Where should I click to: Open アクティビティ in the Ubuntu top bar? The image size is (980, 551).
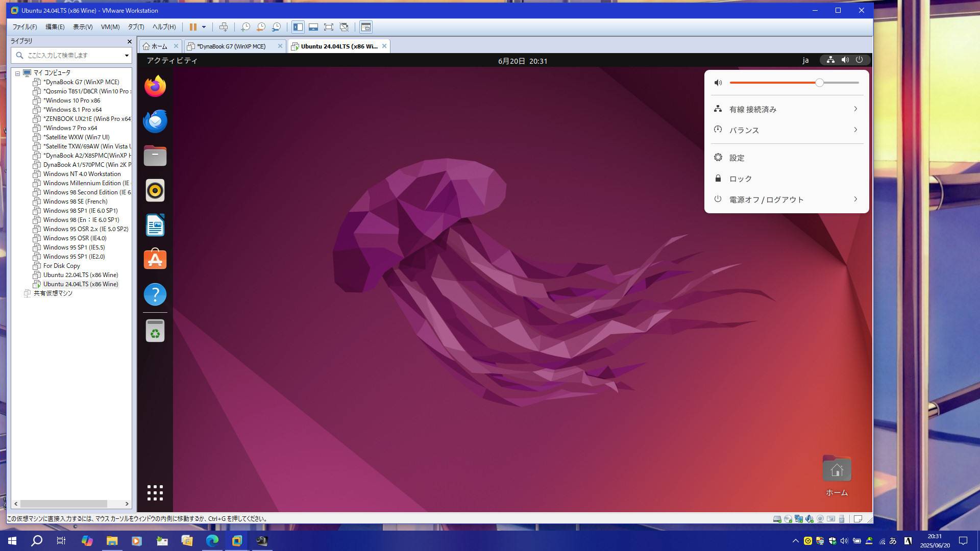pyautogui.click(x=172, y=61)
